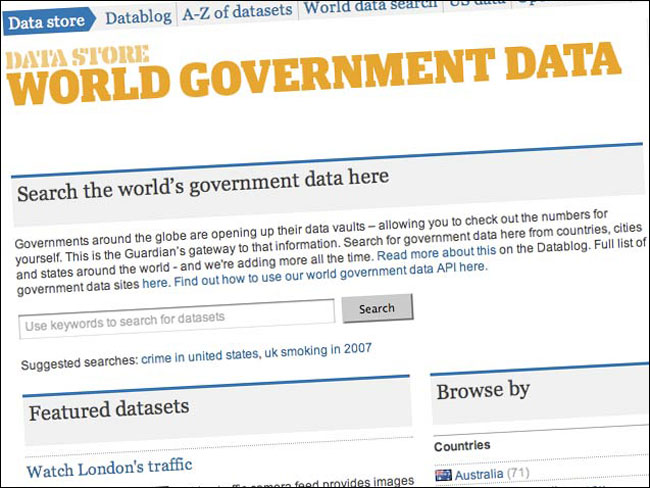Click the 'Search the world's government data here' heading

(203, 185)
